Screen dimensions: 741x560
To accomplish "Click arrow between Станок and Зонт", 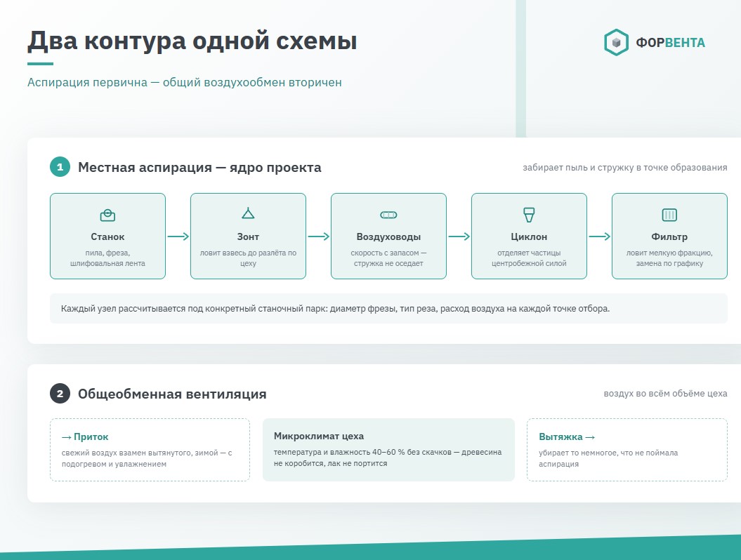I will pyautogui.click(x=178, y=236).
